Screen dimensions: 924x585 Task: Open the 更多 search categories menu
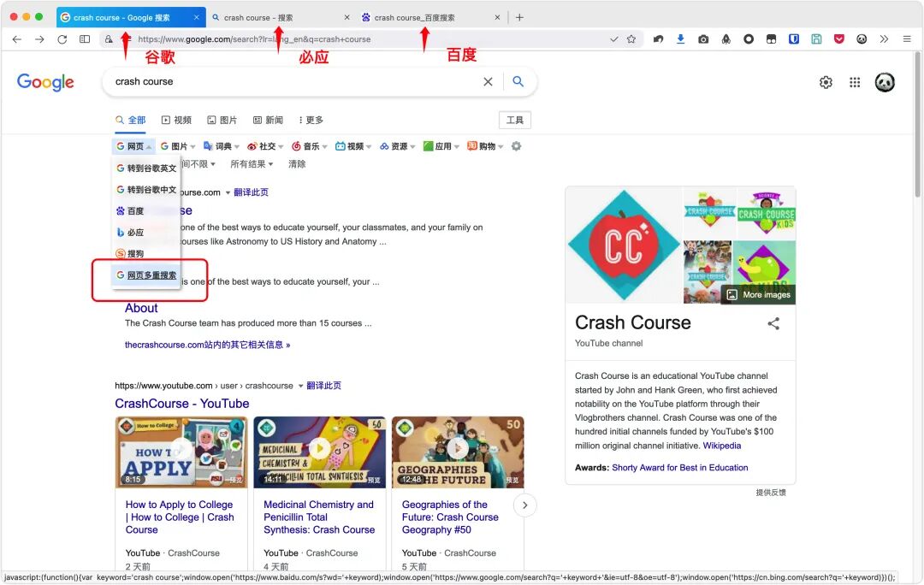coord(311,121)
